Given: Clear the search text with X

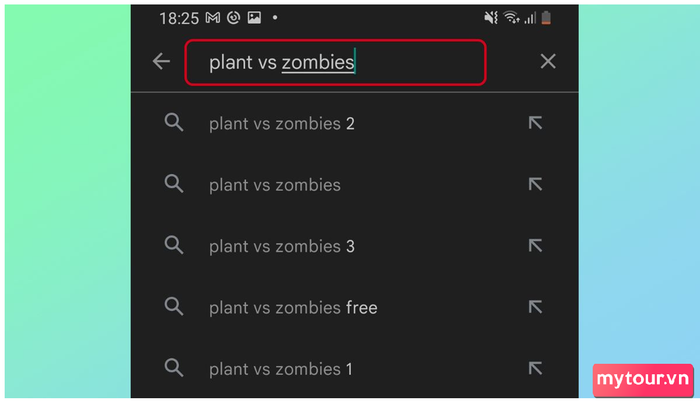Looking at the screenshot, I should (548, 61).
